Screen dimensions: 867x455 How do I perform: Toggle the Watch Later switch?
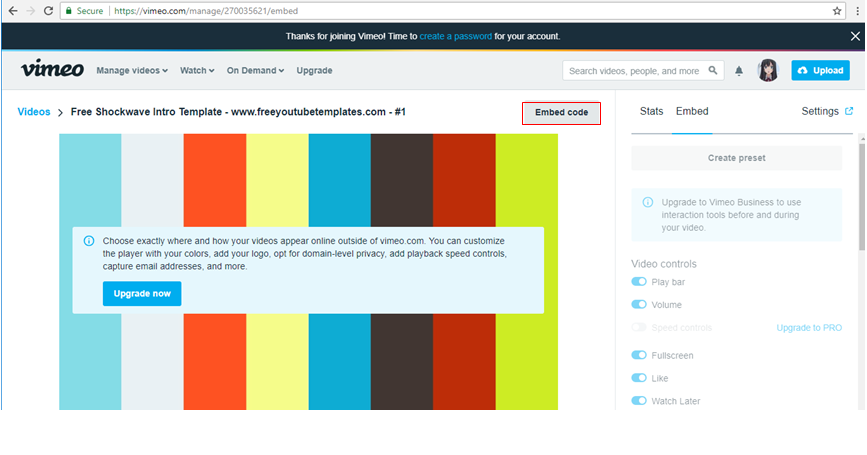[639, 400]
